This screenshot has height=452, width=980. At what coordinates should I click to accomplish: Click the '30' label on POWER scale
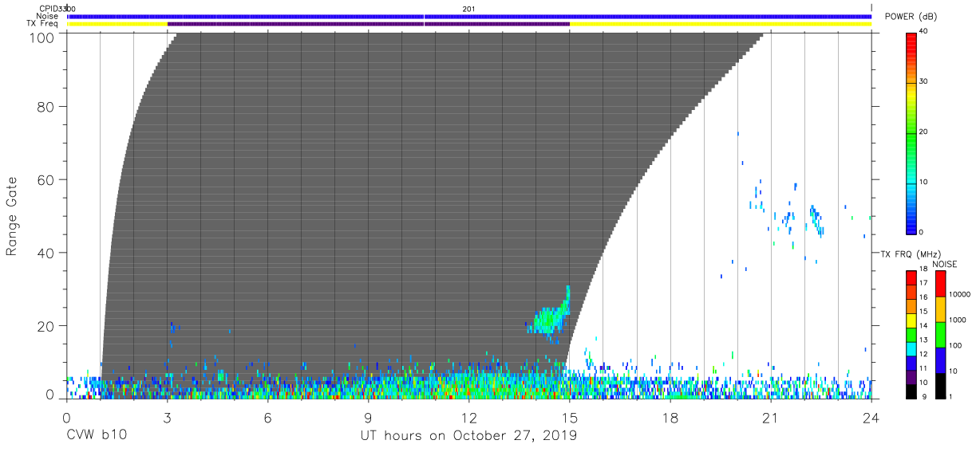(x=925, y=81)
